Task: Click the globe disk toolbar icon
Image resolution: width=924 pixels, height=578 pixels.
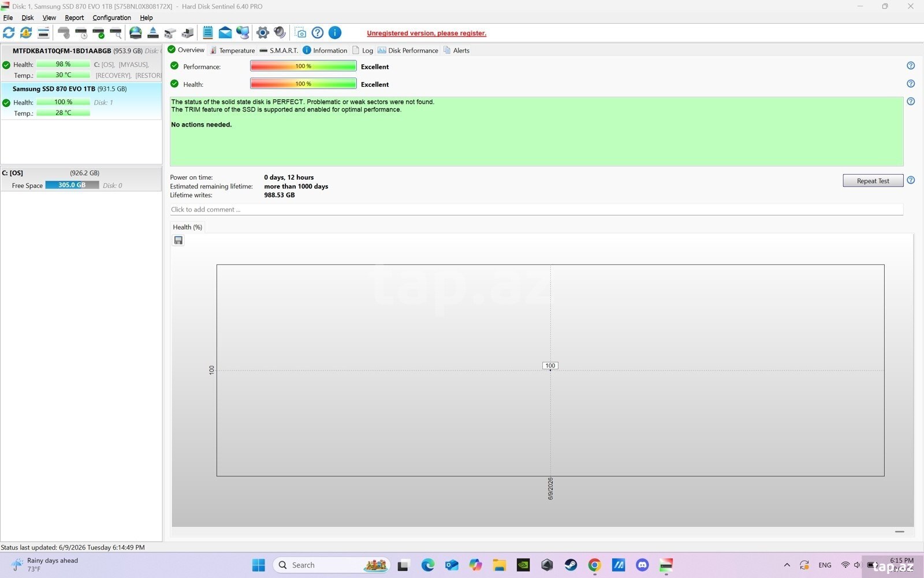Action: (136, 33)
